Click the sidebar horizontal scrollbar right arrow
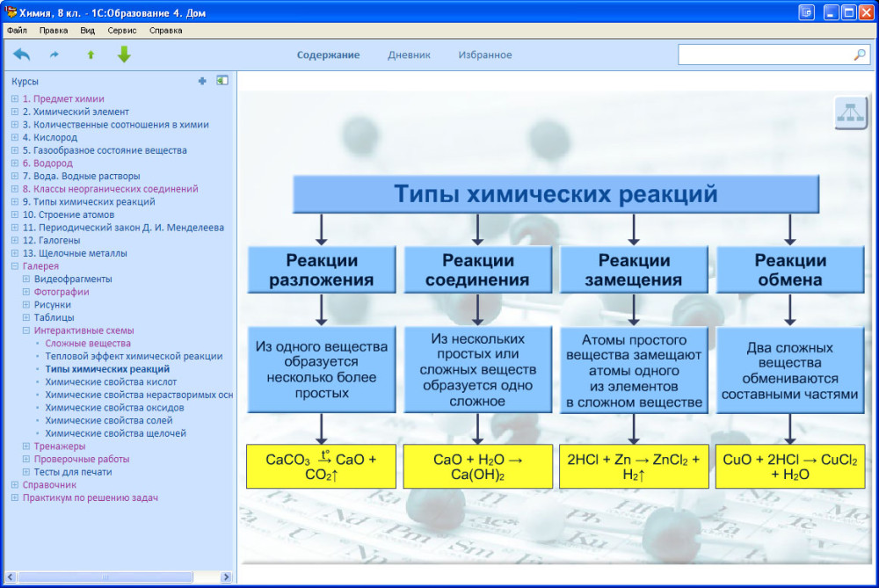The width and height of the screenshot is (879, 588). coord(226,577)
